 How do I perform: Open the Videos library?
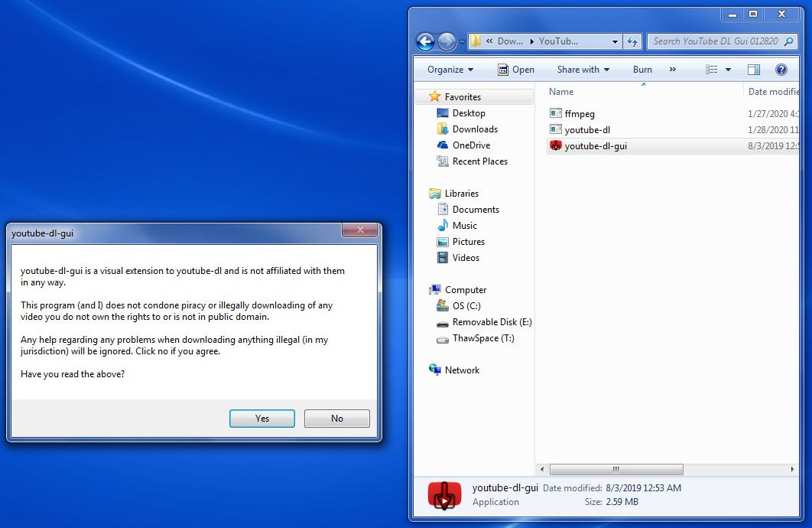point(466,258)
